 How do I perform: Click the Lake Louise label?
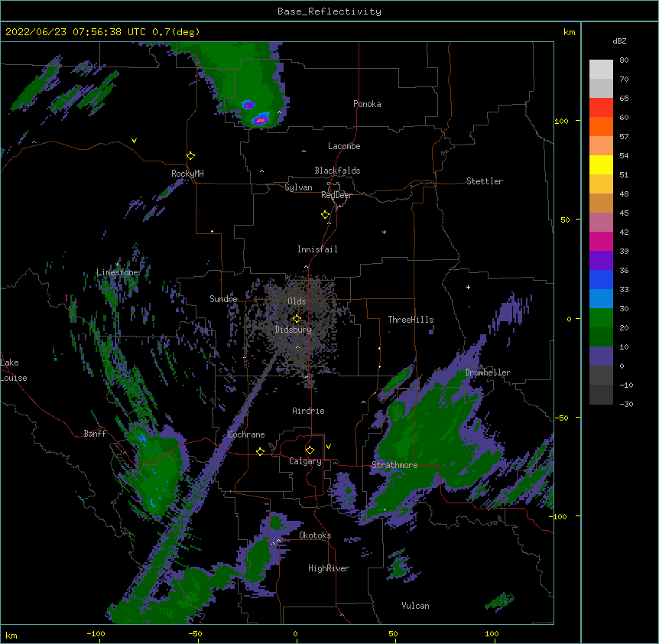14,370
